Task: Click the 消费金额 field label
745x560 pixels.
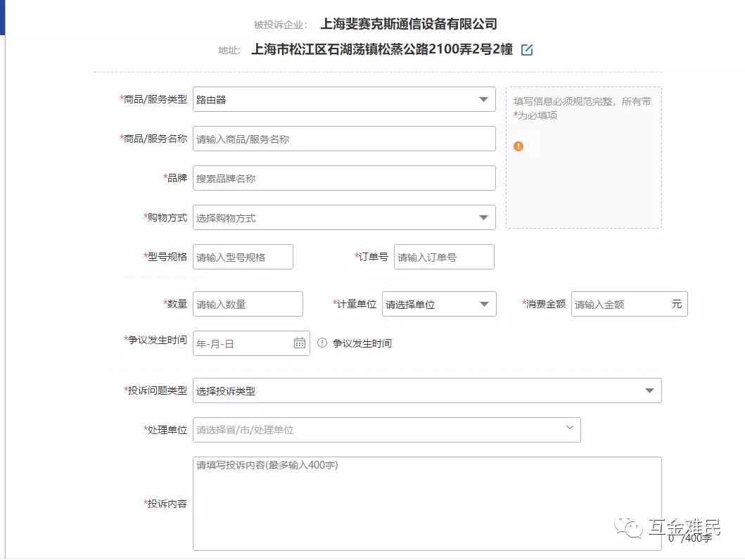Action: [544, 304]
